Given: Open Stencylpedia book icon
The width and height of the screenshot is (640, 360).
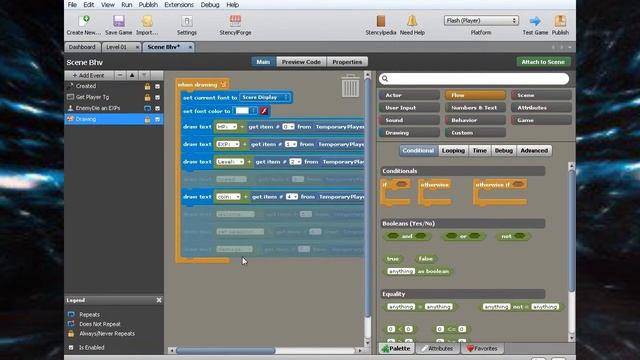Looking at the screenshot, I should click(381, 21).
